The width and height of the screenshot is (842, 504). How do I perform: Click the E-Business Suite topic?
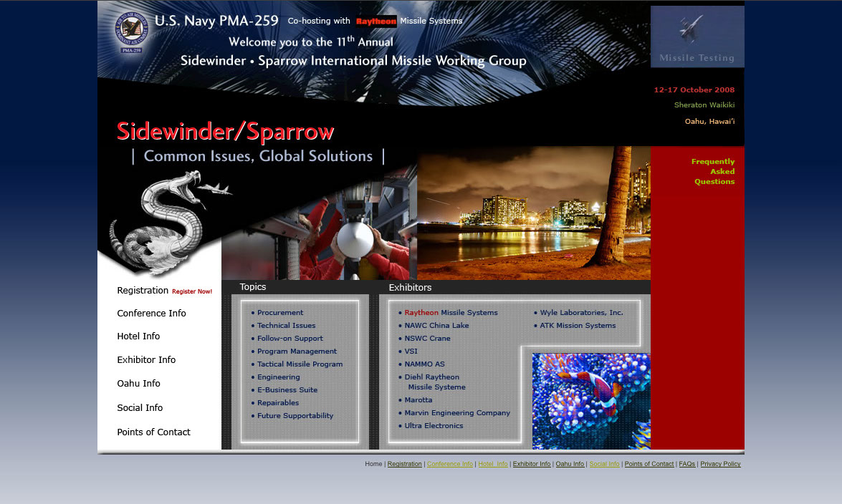pos(287,389)
